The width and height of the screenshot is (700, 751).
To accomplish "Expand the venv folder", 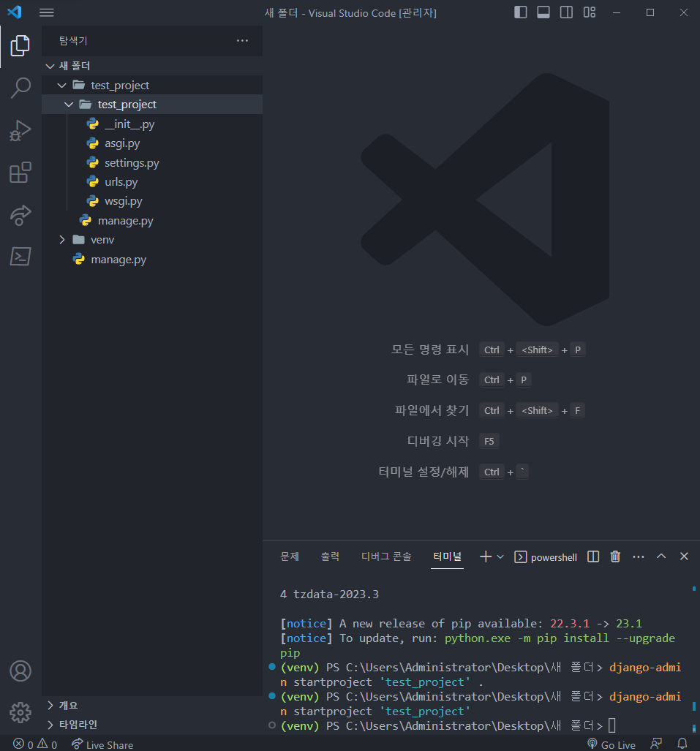I will click(x=152, y=239).
